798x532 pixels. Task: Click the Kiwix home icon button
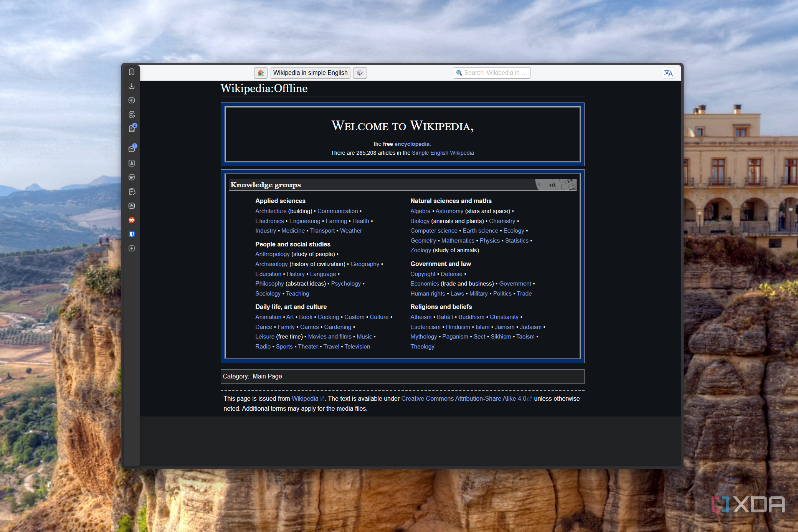click(x=261, y=73)
